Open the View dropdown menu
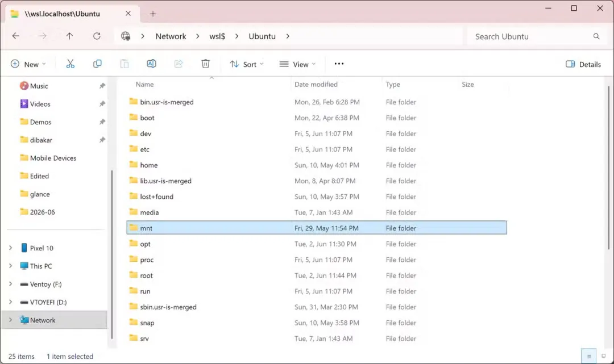 click(x=297, y=64)
